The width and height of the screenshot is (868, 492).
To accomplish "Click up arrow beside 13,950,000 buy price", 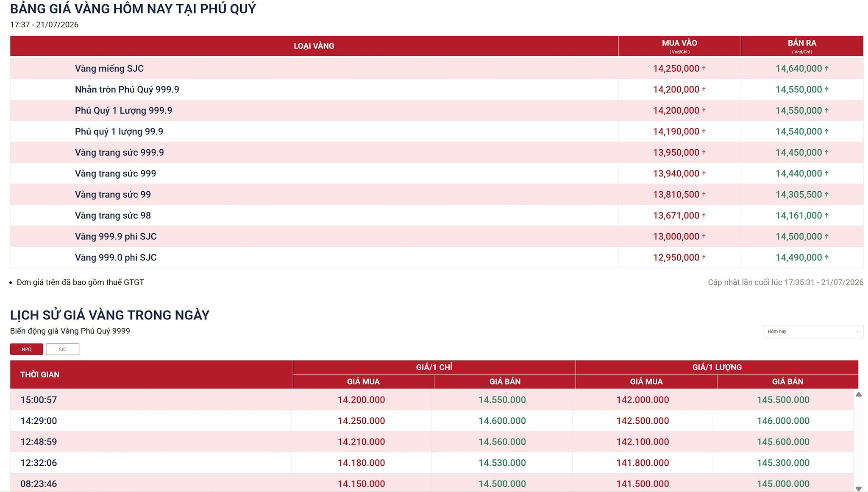I will (704, 152).
